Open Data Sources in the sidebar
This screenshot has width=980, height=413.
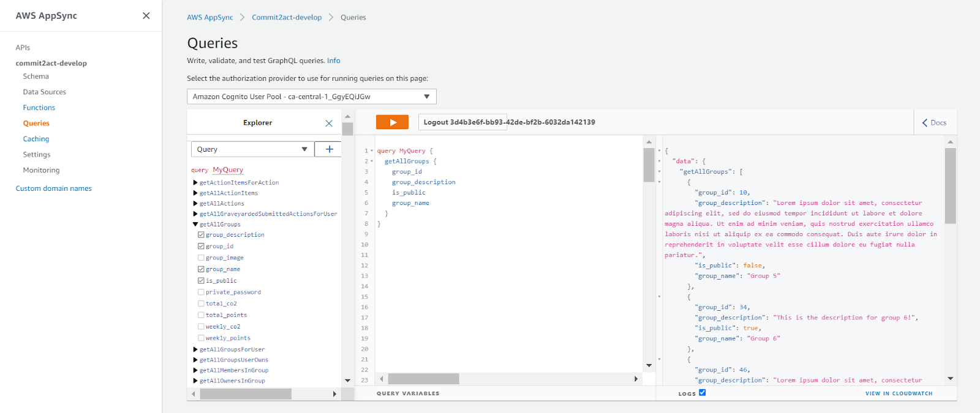click(x=44, y=92)
